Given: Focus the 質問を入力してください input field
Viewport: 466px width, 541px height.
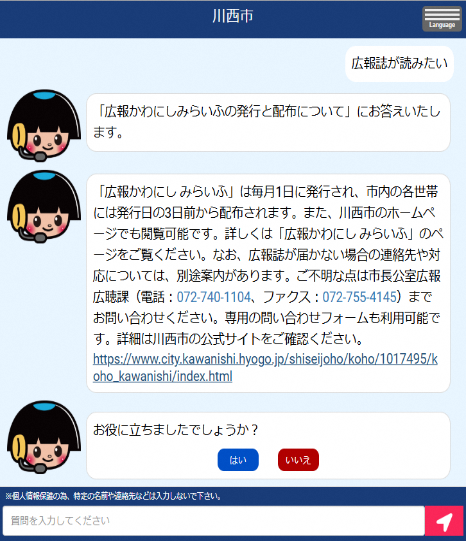Looking at the screenshot, I should (x=214, y=521).
